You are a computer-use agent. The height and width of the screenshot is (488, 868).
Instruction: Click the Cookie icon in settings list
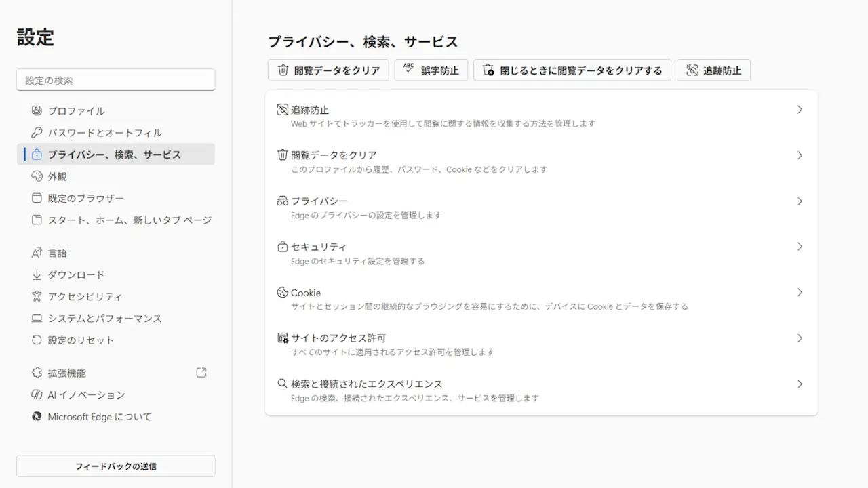click(282, 293)
